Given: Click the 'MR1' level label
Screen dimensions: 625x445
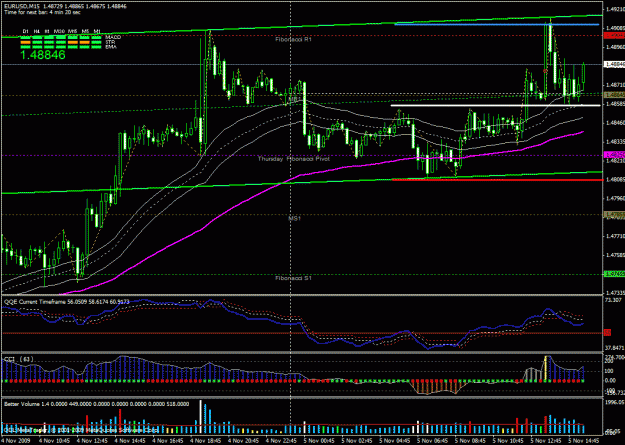Looking at the screenshot, I should coord(295,98).
